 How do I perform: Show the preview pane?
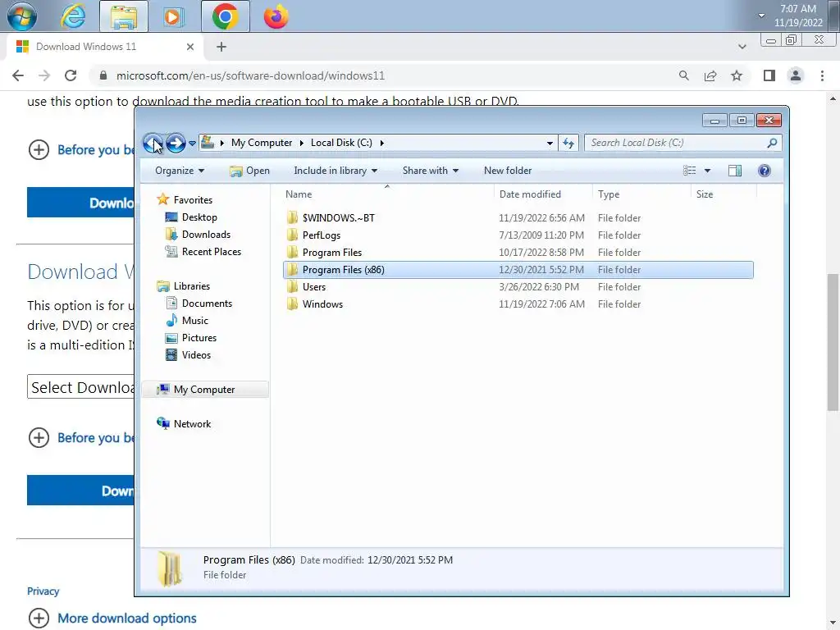click(x=735, y=171)
